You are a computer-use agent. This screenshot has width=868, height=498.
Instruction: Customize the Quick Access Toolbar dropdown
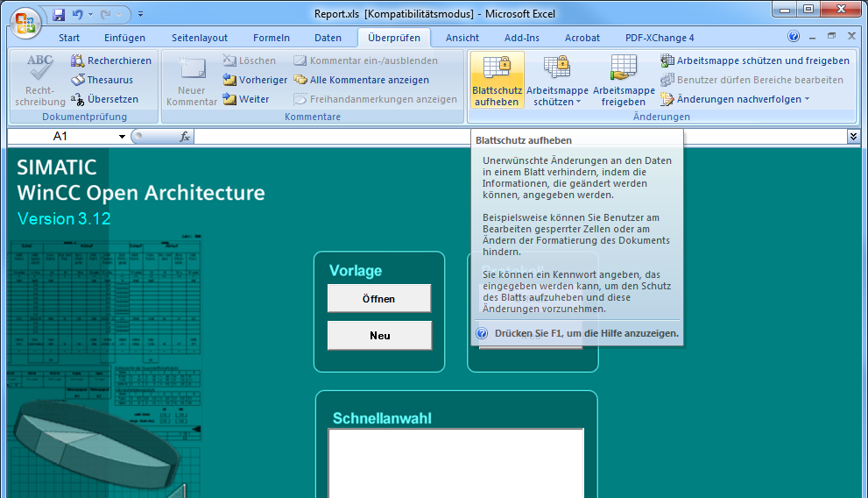141,14
